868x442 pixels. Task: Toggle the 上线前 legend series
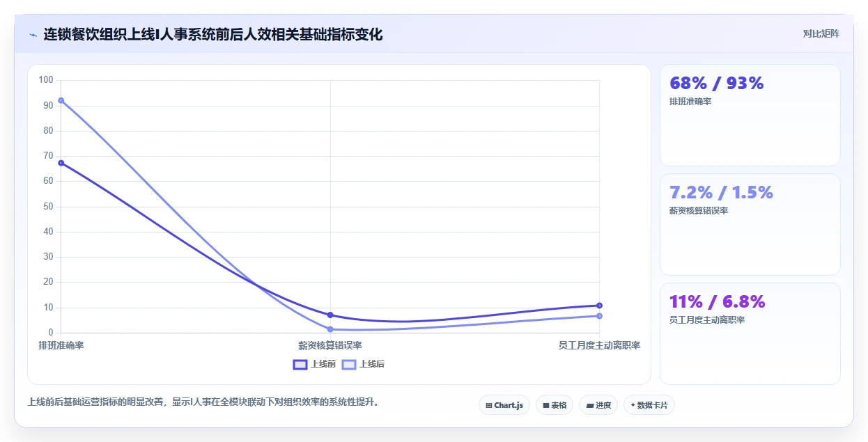coord(314,364)
